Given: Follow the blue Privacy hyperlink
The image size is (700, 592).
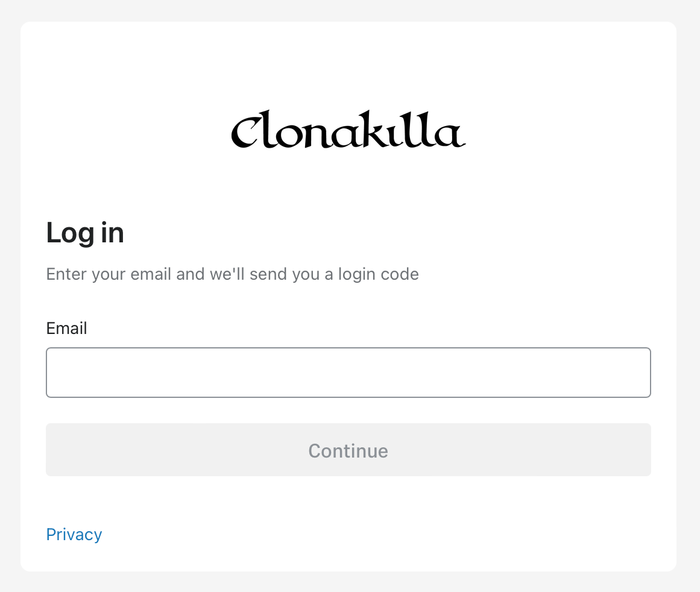Looking at the screenshot, I should 74,535.
